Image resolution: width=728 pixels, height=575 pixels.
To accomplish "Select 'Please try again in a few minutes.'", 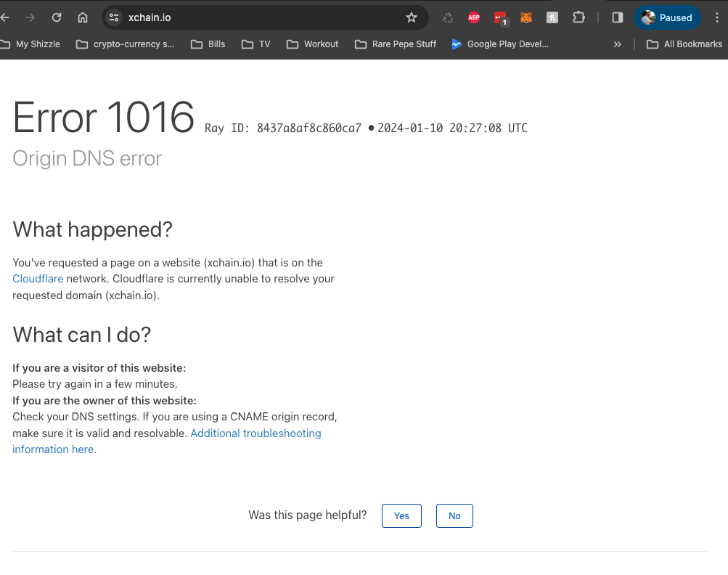I will click(x=94, y=384).
